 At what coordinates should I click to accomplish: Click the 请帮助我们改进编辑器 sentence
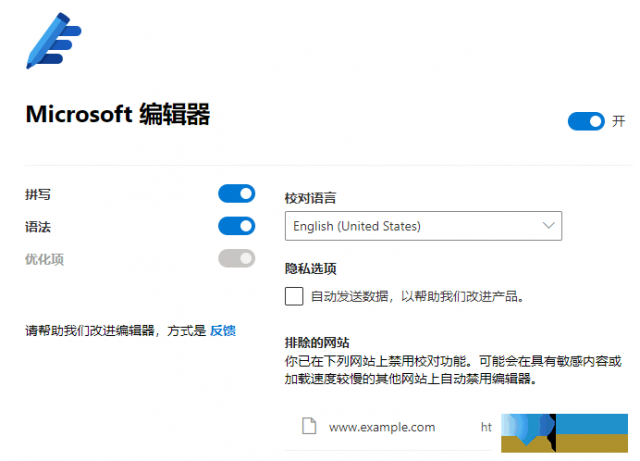pyautogui.click(x=115, y=330)
